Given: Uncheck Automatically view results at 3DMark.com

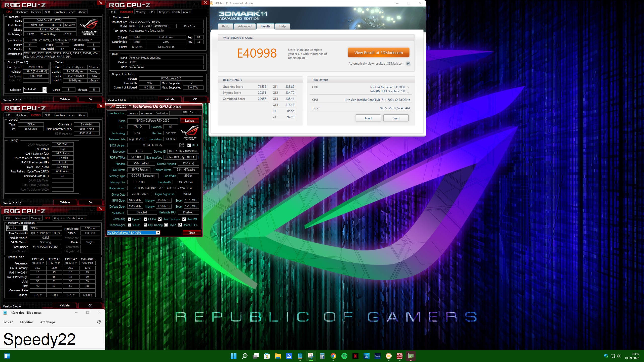Looking at the screenshot, I should [408, 64].
